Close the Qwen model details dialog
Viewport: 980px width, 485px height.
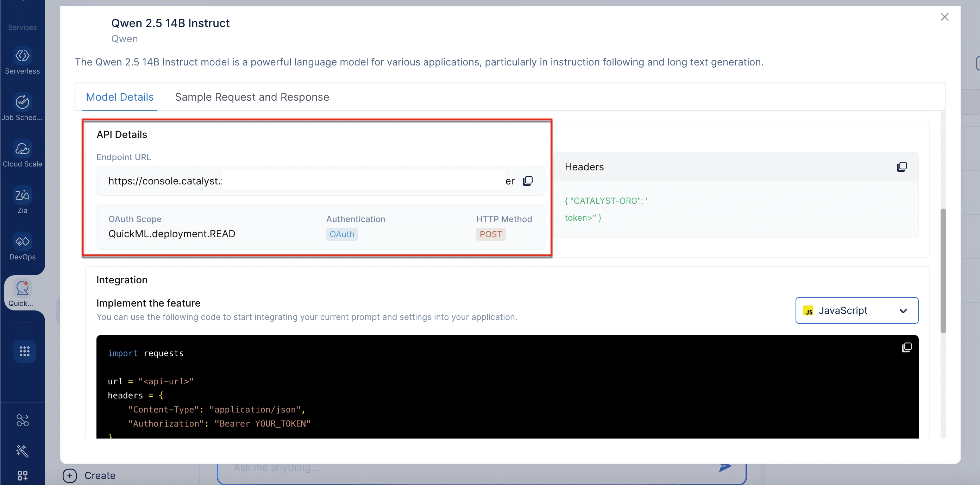pyautogui.click(x=944, y=17)
